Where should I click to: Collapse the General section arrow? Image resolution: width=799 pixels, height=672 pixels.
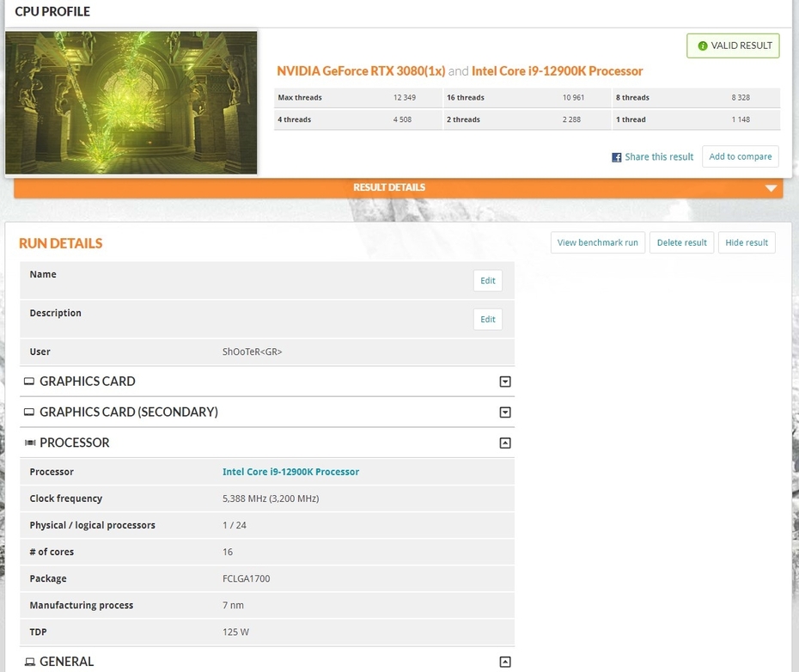505,662
